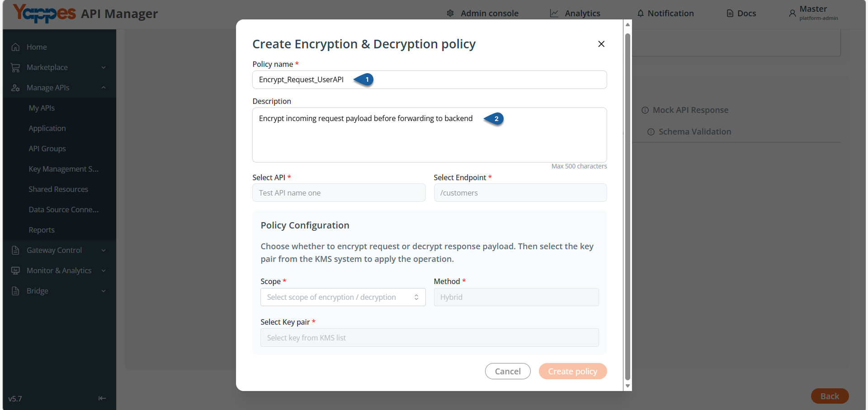
Task: Click the Master user profile icon
Action: pos(793,14)
